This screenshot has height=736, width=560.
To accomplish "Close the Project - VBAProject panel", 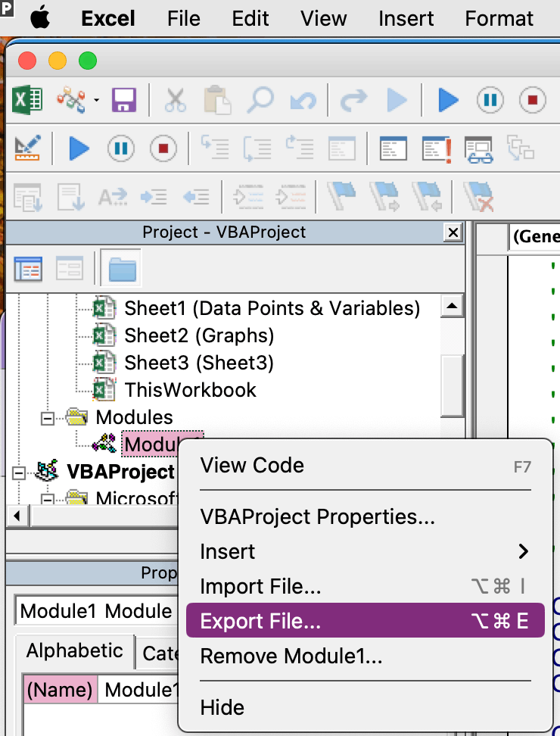I will click(x=453, y=232).
